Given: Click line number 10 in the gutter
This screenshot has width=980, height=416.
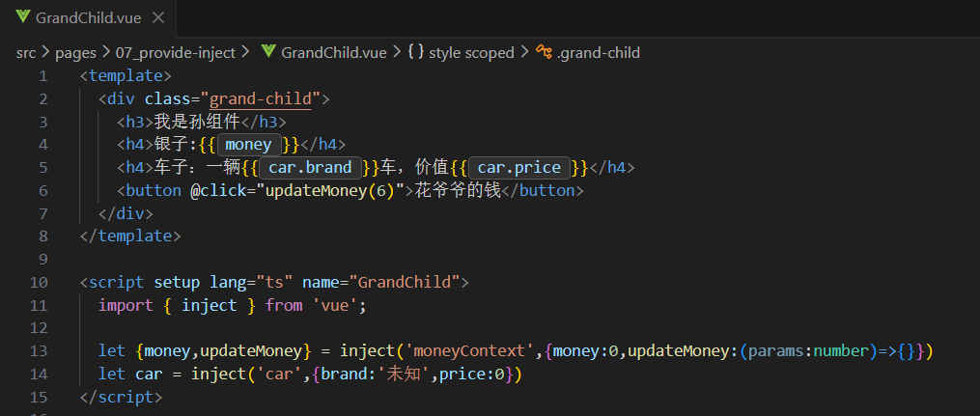Looking at the screenshot, I should (39, 283).
